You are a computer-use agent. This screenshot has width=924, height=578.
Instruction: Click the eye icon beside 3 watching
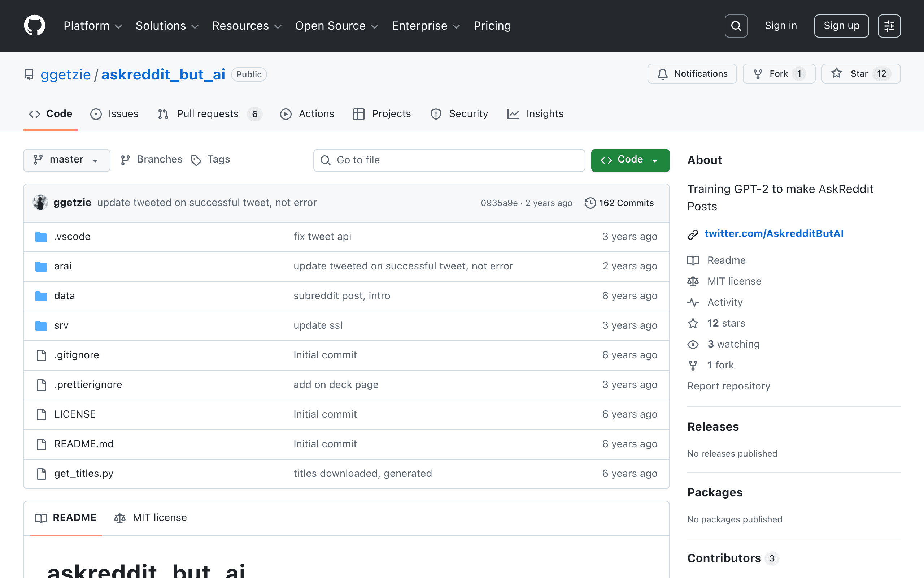click(693, 344)
